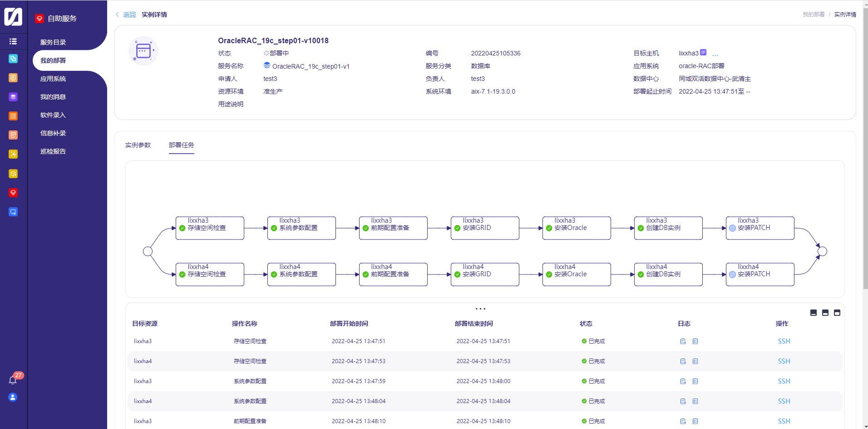Expand the target host ellipsis after lixxha3
This screenshot has width=868, height=429.
point(715,54)
